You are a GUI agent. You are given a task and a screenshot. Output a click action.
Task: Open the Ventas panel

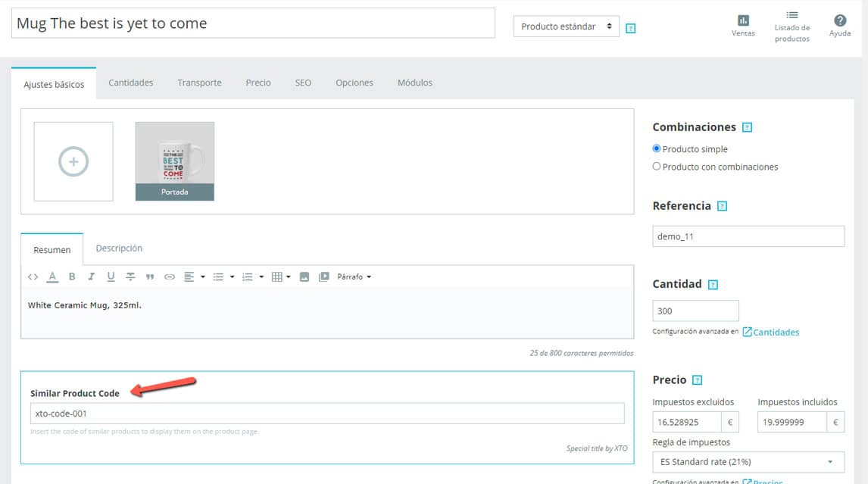(x=743, y=23)
